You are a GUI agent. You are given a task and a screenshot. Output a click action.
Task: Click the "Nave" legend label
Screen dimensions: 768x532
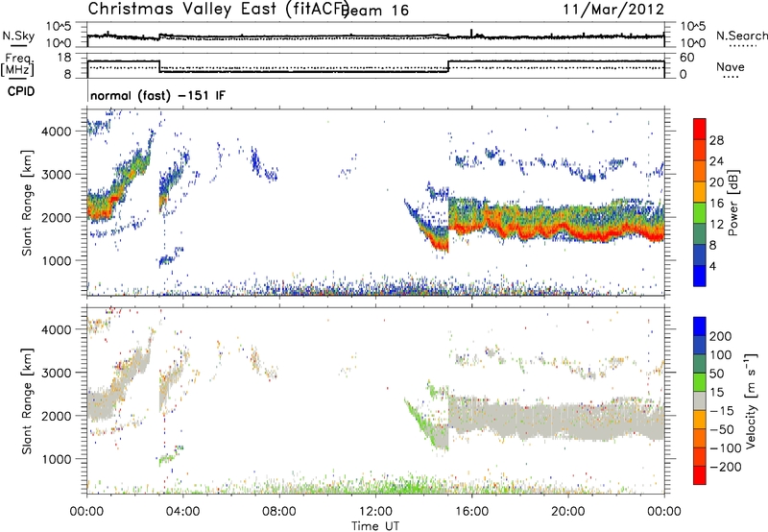tap(730, 67)
